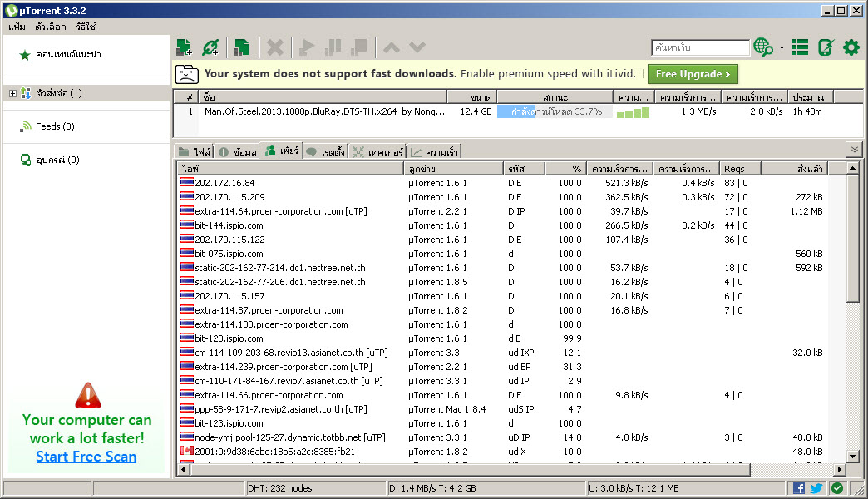Select the Man.Of.Steel torrent row
Screen dimensions: 868x499
(x=518, y=111)
